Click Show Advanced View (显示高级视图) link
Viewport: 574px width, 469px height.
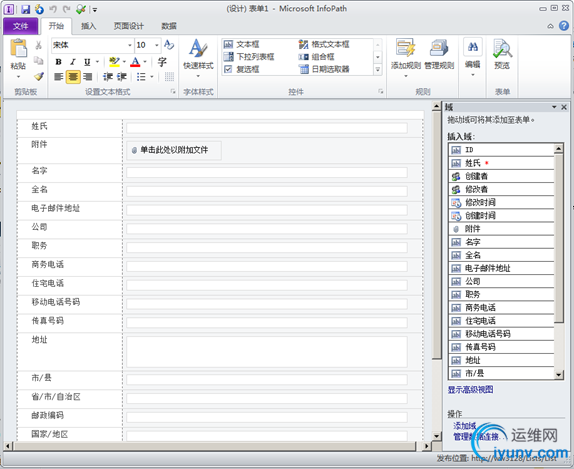point(470,390)
